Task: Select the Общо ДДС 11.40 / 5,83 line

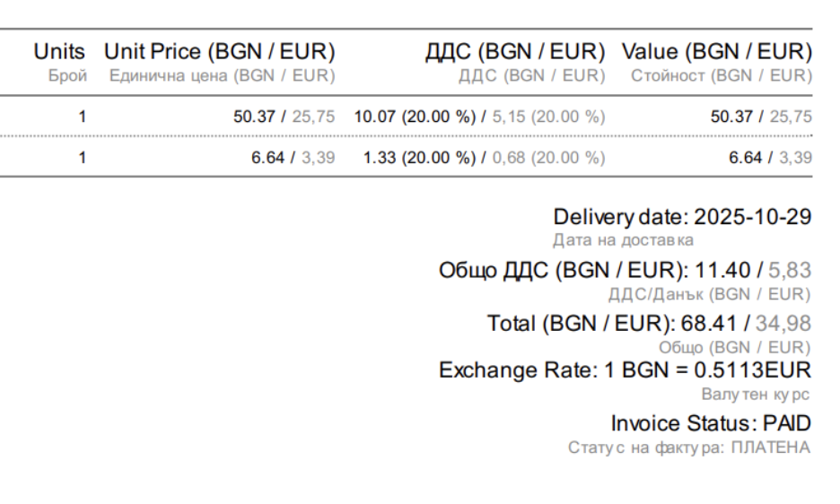Action: 626,271
